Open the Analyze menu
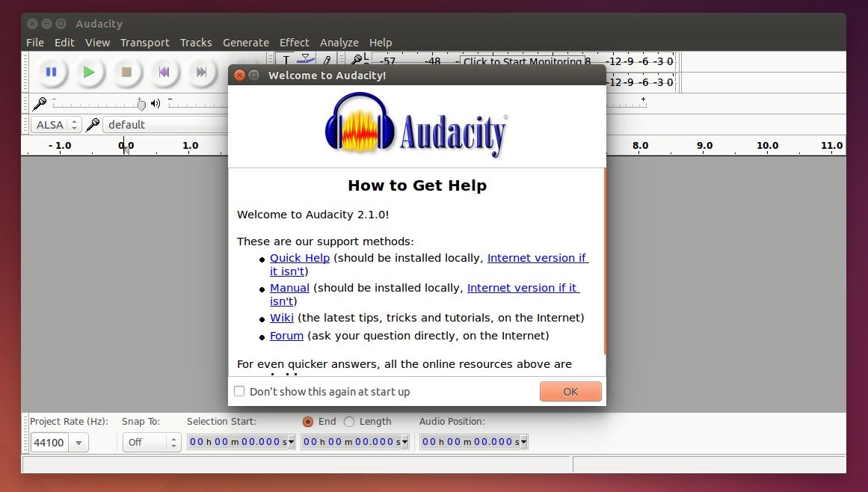868x492 pixels. point(339,43)
